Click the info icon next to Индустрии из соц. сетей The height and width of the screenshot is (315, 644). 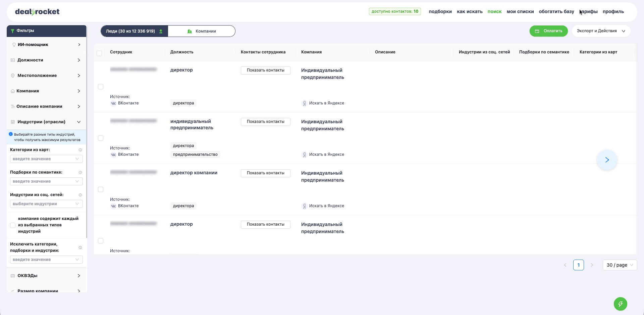pyautogui.click(x=80, y=195)
